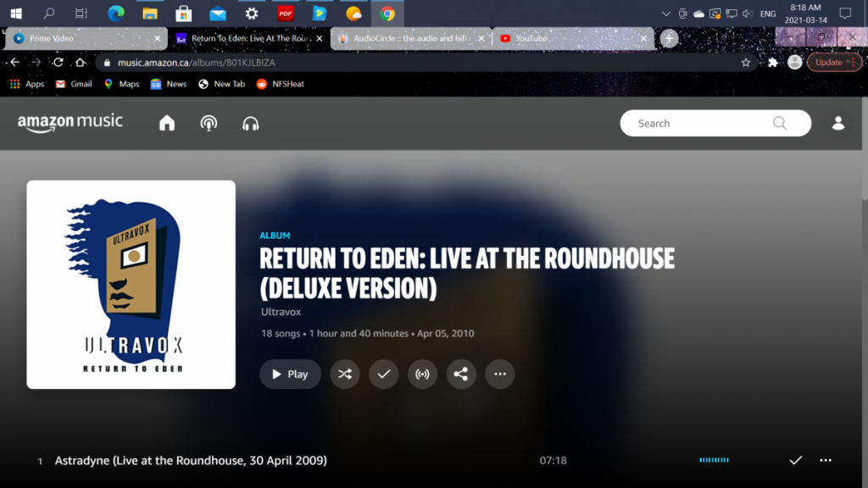Open the library headphones icon
Image resolution: width=868 pixels, height=488 pixels.
tap(250, 124)
